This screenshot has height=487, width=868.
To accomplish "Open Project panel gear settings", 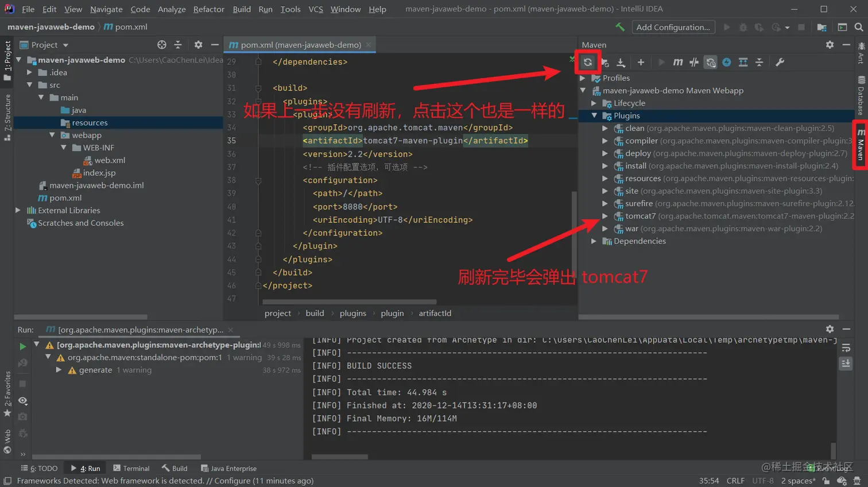I will click(x=198, y=44).
